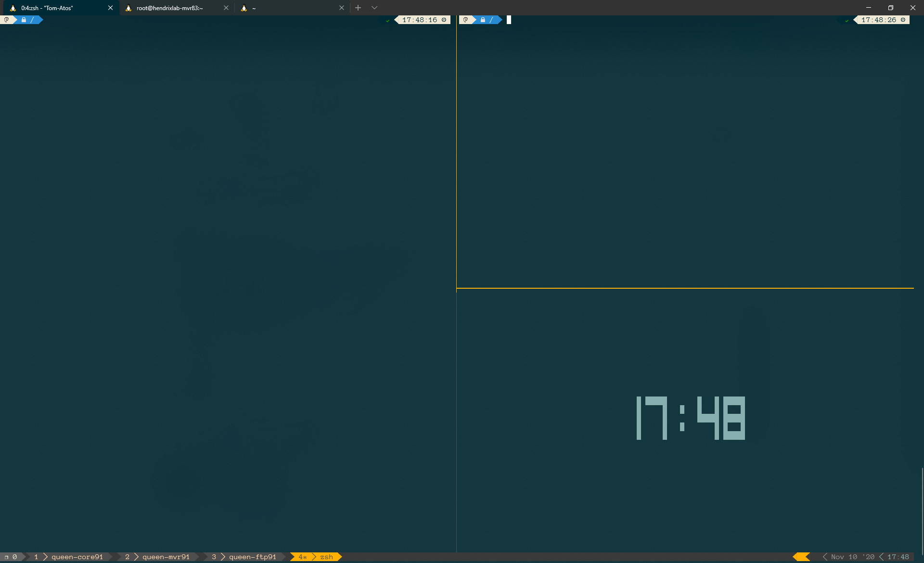Open a new terminal tab
Screen dimensions: 924x563
[x=358, y=8]
